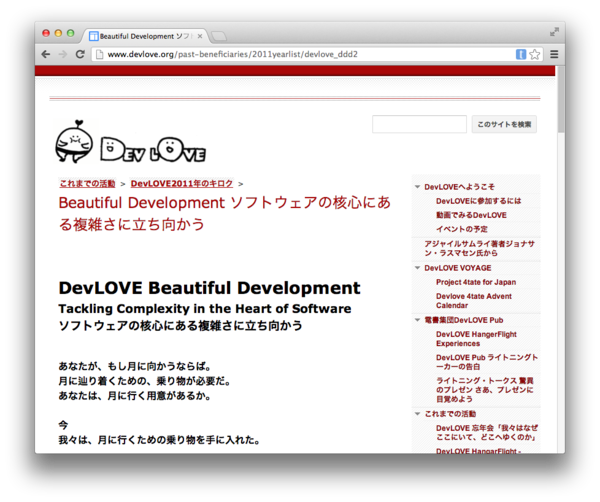Open the DevLOVEへようこそ sidebar link
The image size is (600, 502).
click(x=459, y=187)
